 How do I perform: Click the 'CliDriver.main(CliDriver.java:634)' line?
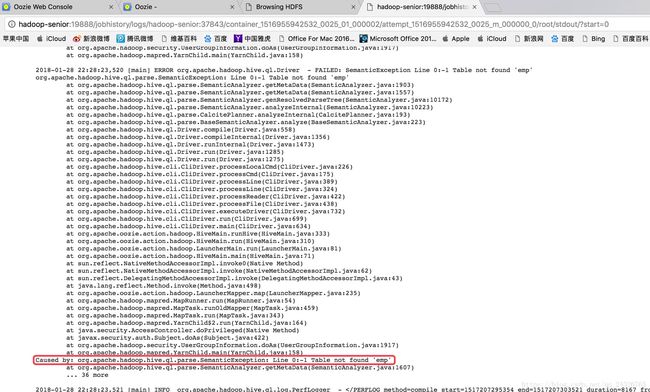189,227
